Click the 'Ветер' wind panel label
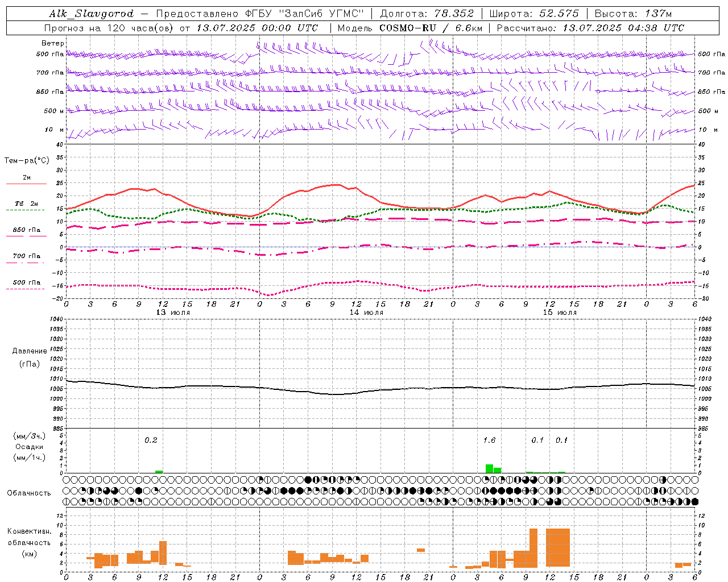 pos(53,43)
